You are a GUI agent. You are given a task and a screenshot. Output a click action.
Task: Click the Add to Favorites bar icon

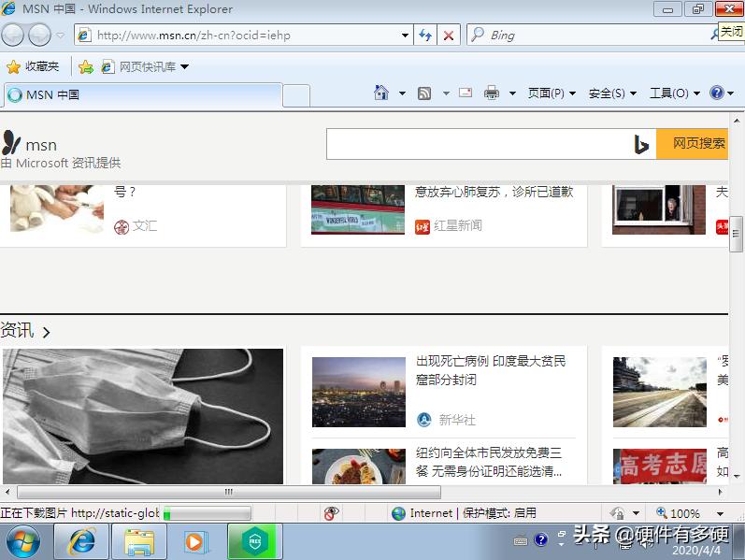tap(86, 66)
